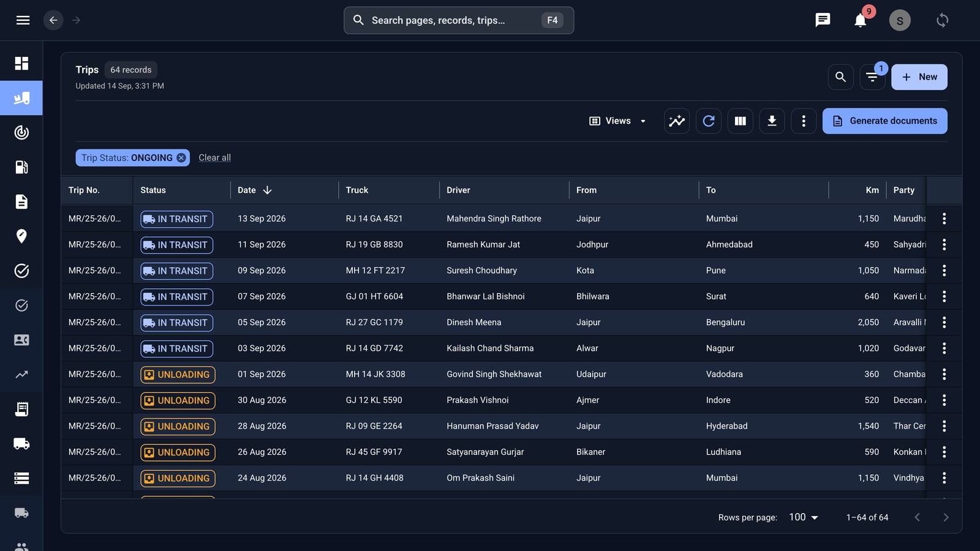Click the UNLOADING badge for Govind Singh Shekhawat
The height and width of the screenshot is (551, 980).
point(178,375)
